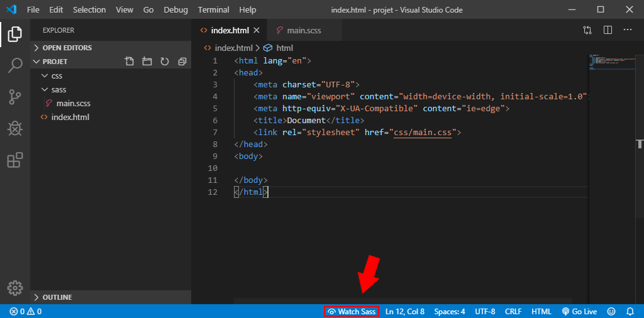Click the warnings count in status bar
Image resolution: width=644 pixels, height=318 pixels.
[x=35, y=312]
